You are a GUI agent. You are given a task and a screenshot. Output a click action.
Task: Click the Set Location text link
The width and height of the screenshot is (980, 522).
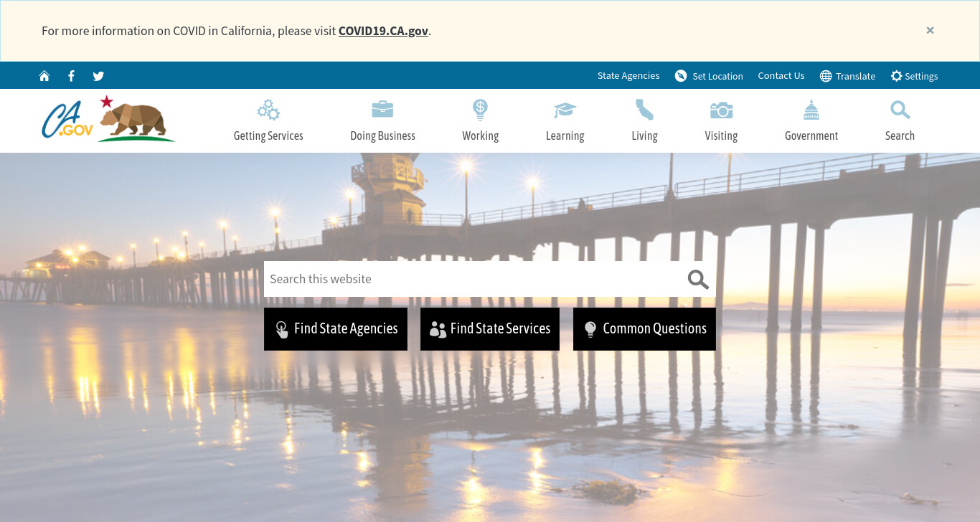pyautogui.click(x=717, y=76)
